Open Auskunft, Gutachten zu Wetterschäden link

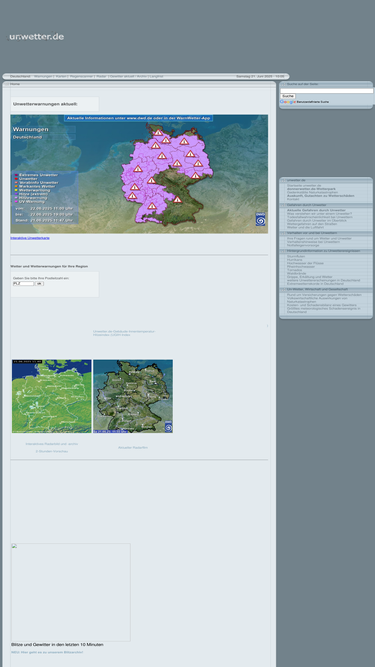pos(320,196)
